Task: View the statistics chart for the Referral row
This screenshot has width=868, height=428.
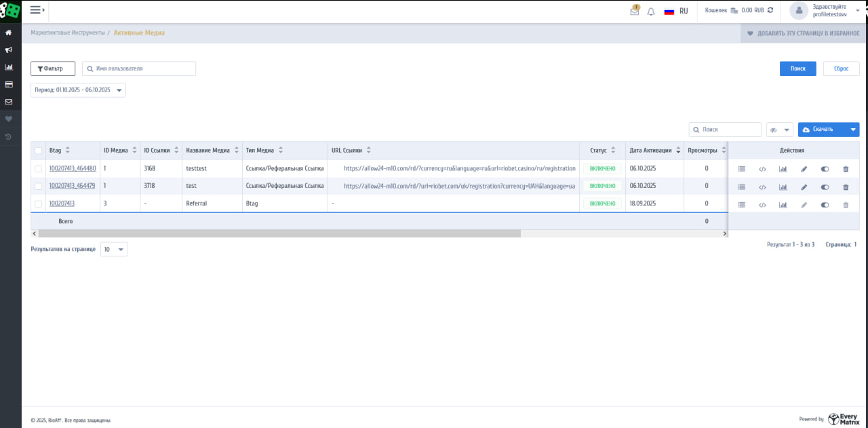Action: [783, 205]
